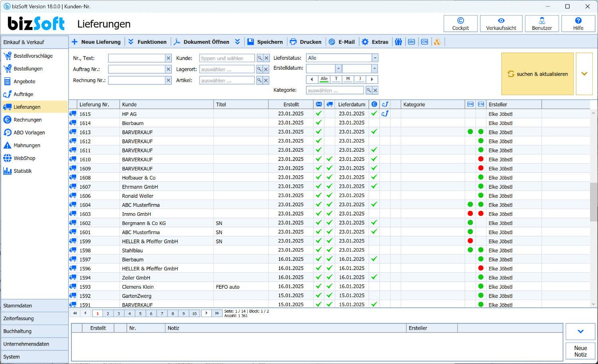This screenshot has width=598, height=364.
Task: Click the Kunde tippen und wählen field
Action: (227, 58)
